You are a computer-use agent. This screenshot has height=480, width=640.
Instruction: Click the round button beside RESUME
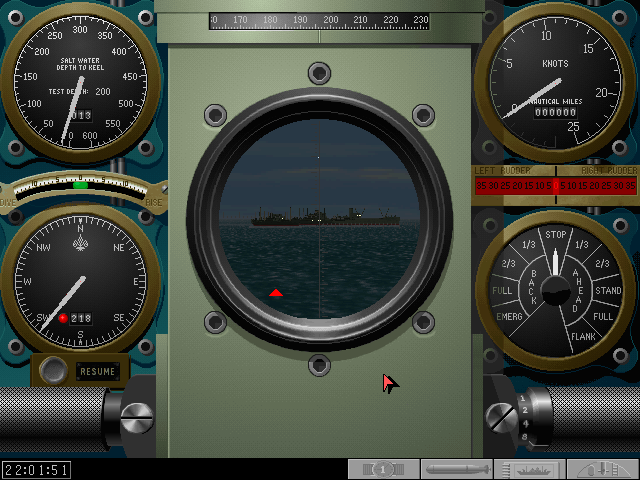click(x=52, y=371)
